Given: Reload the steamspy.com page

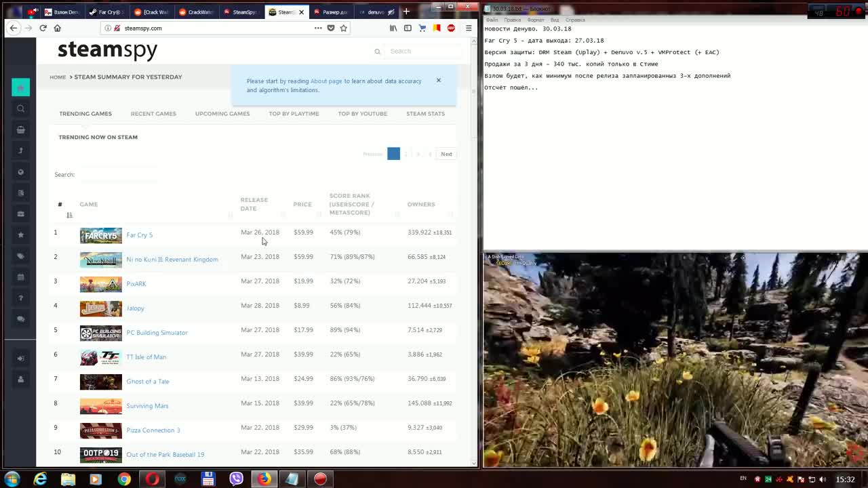Looking at the screenshot, I should [x=43, y=28].
